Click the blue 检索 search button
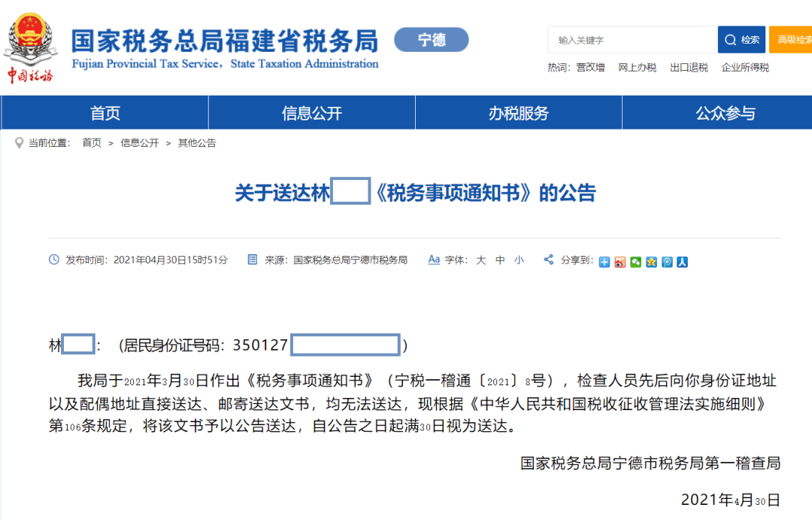Viewport: 812px width, 526px height. 741,40
